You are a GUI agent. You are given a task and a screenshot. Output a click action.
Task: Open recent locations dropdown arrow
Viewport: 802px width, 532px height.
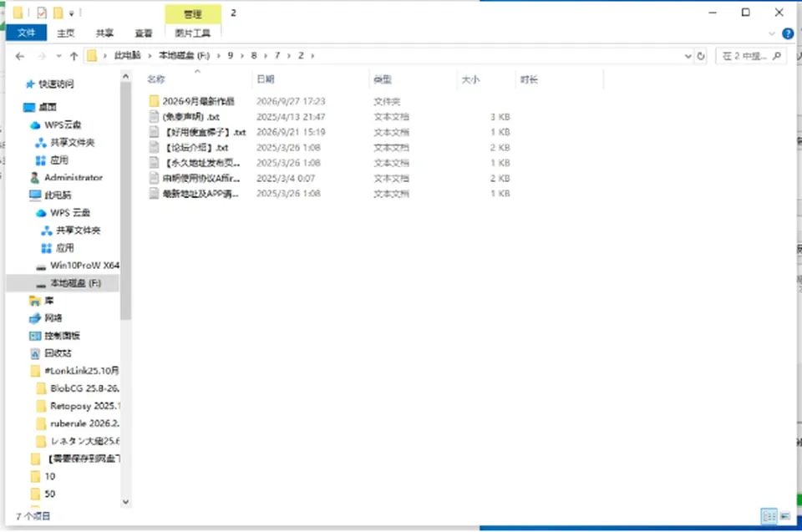point(59,56)
